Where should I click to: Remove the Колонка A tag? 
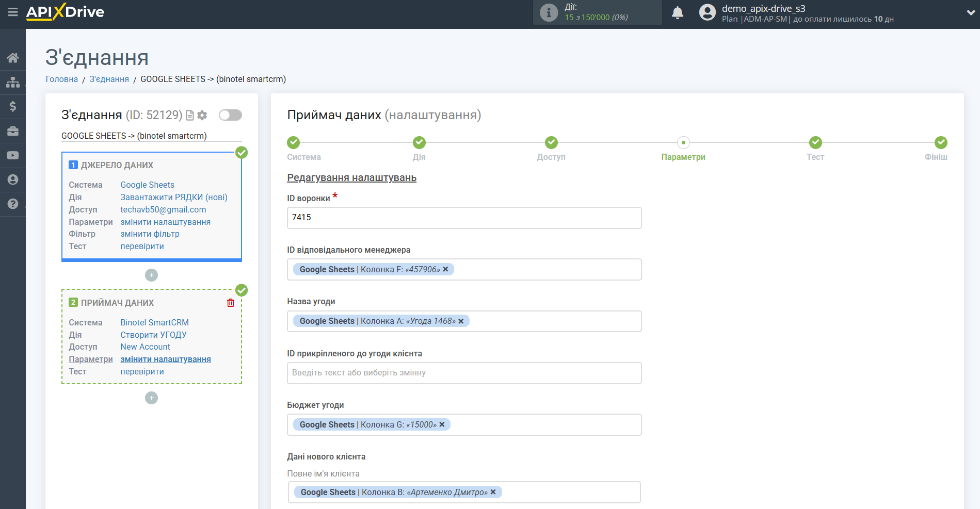pyautogui.click(x=461, y=321)
